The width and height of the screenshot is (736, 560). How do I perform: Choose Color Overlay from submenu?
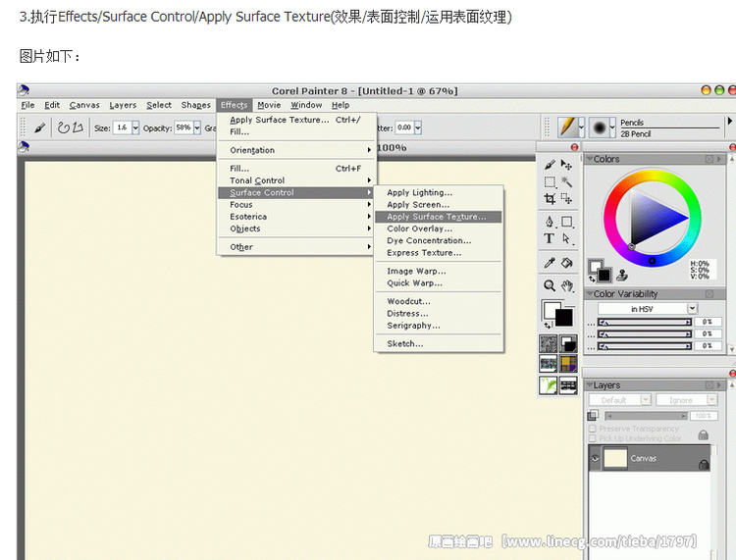(x=439, y=229)
